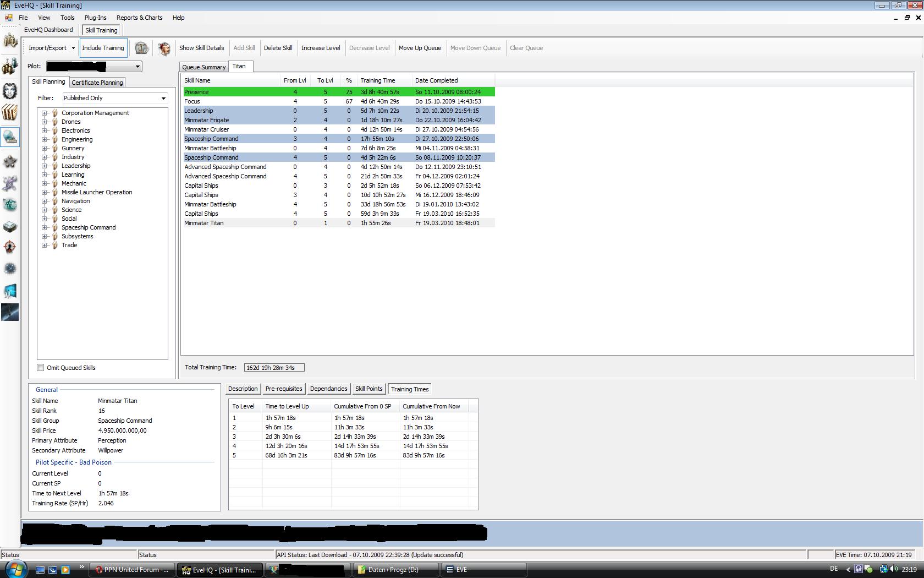The image size is (924, 578).
Task: Select the Presence skill row in queue
Action: 339,92
